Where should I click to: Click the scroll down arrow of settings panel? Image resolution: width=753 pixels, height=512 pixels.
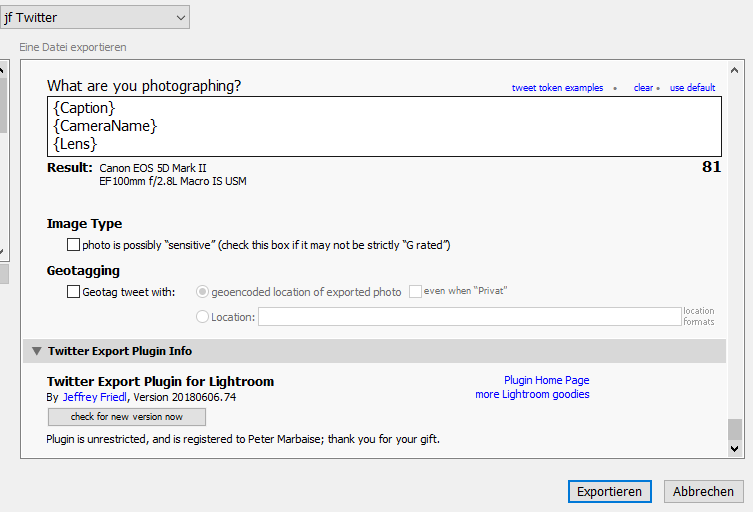734,449
